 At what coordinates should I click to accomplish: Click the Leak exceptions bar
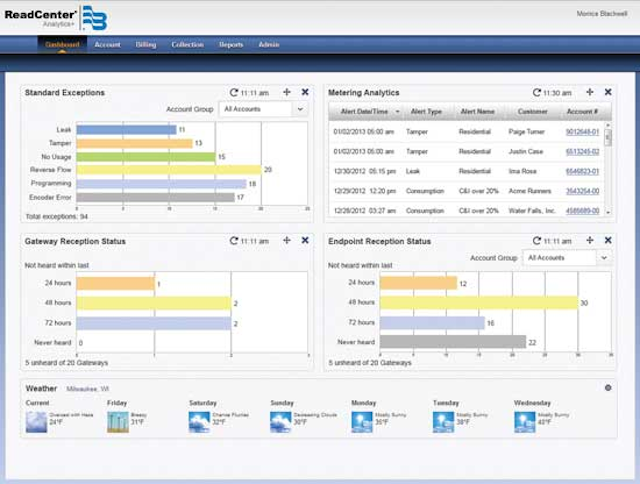click(x=127, y=130)
